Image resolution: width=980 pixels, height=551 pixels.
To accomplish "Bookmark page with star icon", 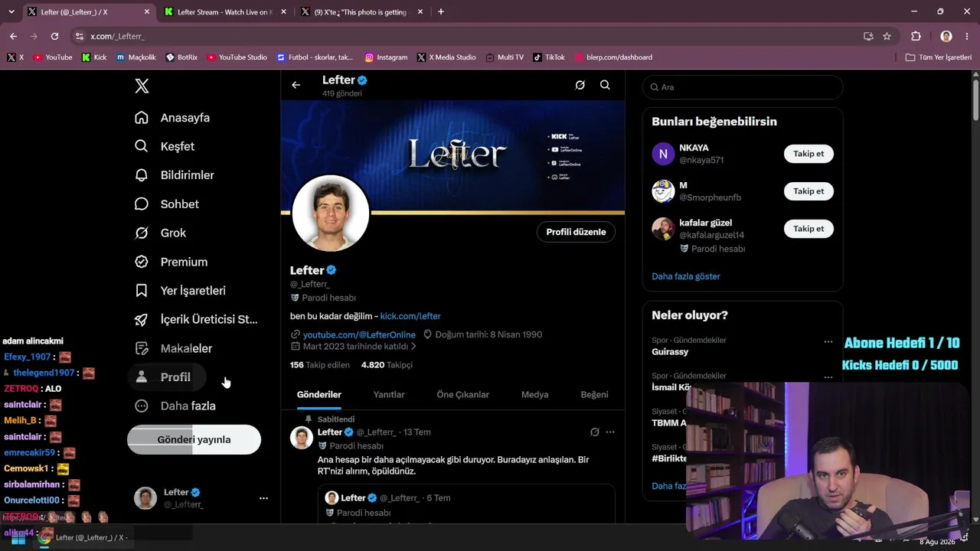I will (887, 36).
